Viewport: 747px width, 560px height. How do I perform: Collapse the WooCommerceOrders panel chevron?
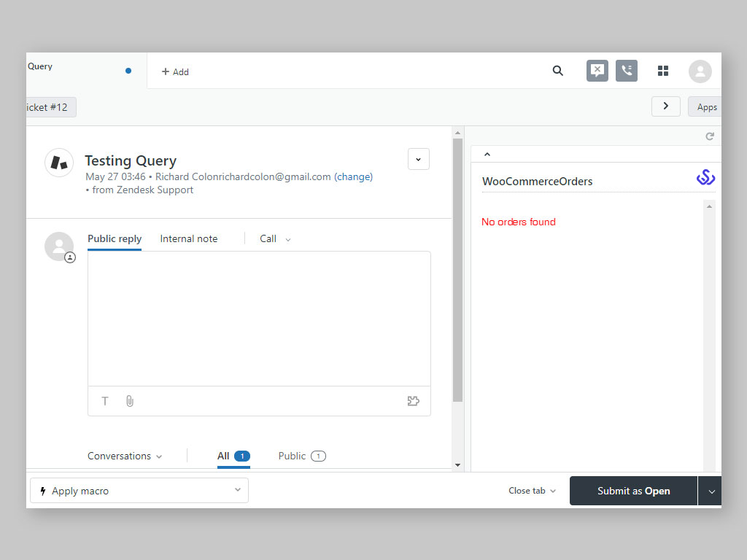pos(487,153)
